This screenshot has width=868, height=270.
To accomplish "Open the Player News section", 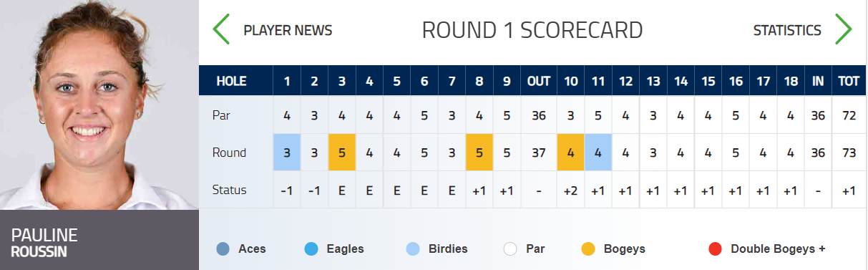I will coord(288,31).
